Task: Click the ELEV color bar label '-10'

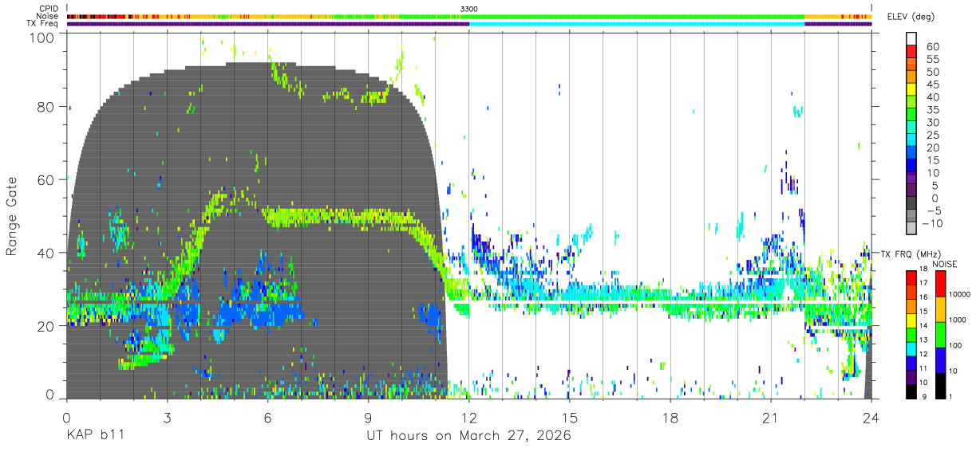Action: point(931,224)
